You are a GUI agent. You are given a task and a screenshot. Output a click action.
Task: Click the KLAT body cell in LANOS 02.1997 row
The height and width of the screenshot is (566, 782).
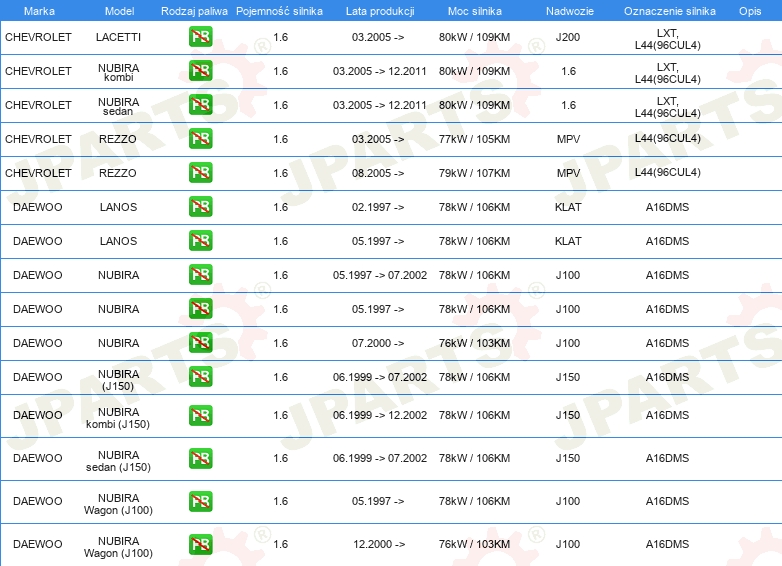tap(568, 207)
